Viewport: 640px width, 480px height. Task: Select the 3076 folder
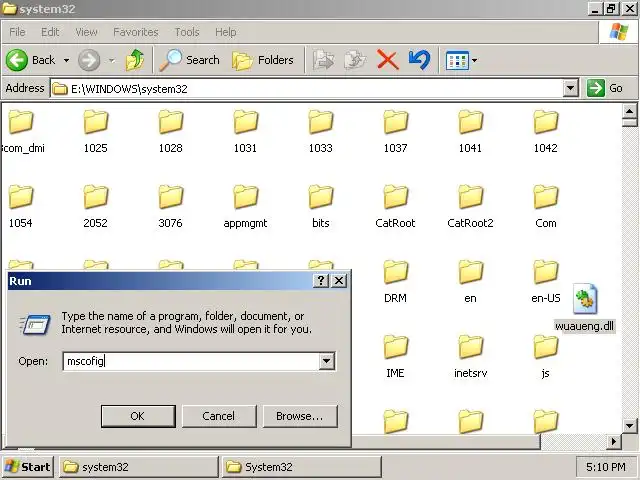[x=171, y=207]
